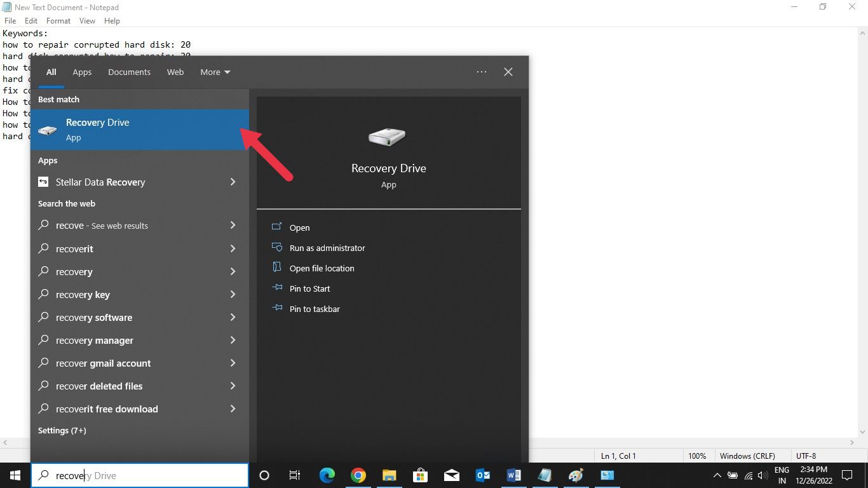Click Notepad vertical scrollbar down arrow

coord(862,432)
